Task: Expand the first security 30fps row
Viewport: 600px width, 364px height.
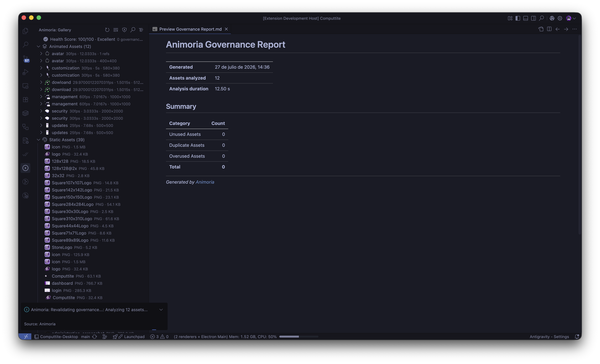Action: [x=41, y=111]
